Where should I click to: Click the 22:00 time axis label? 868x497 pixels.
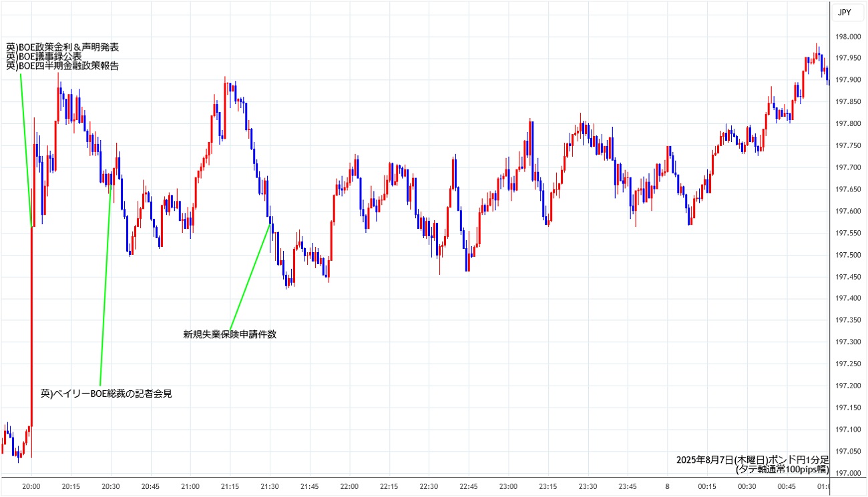point(349,486)
